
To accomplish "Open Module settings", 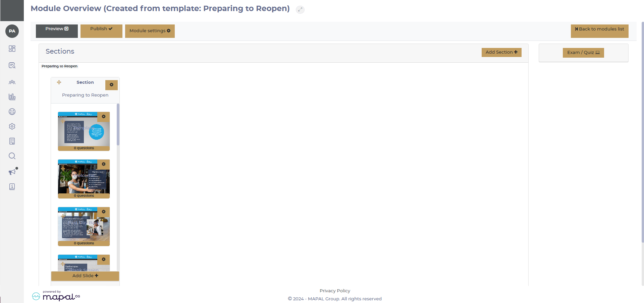I will click(x=150, y=31).
